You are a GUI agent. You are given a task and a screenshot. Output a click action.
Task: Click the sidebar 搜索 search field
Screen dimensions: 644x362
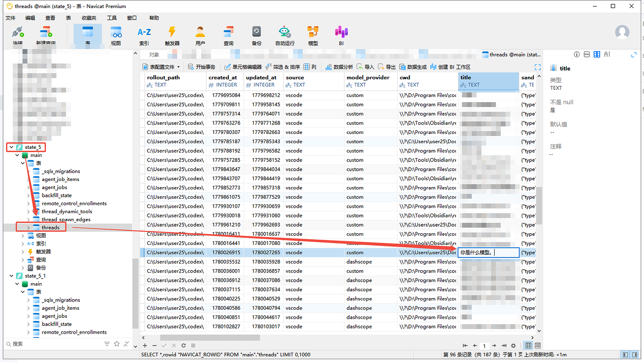click(x=54, y=344)
